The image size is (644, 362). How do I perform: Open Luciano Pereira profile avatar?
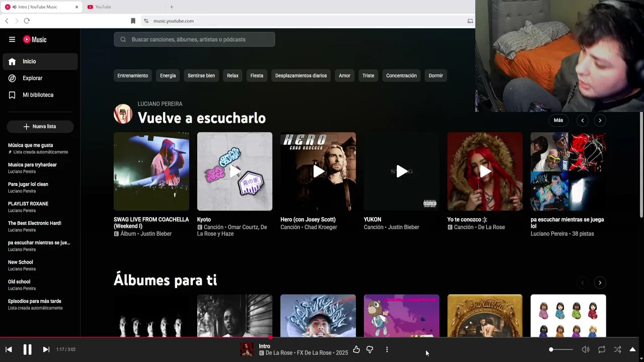pos(123,114)
